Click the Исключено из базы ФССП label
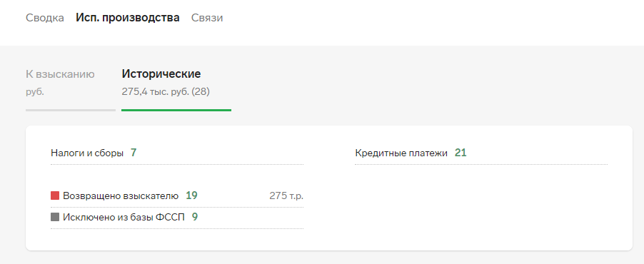Viewport: 644px width, 264px height. coord(124,217)
